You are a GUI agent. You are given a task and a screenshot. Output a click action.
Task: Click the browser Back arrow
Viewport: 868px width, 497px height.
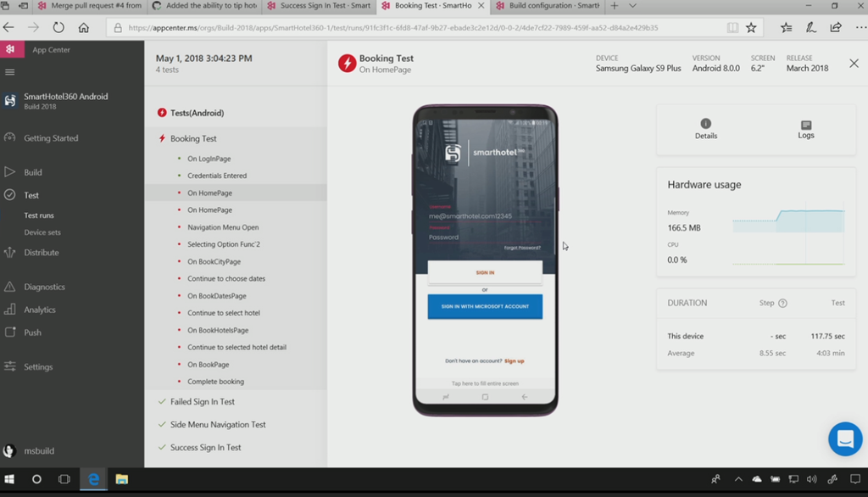pos(8,27)
